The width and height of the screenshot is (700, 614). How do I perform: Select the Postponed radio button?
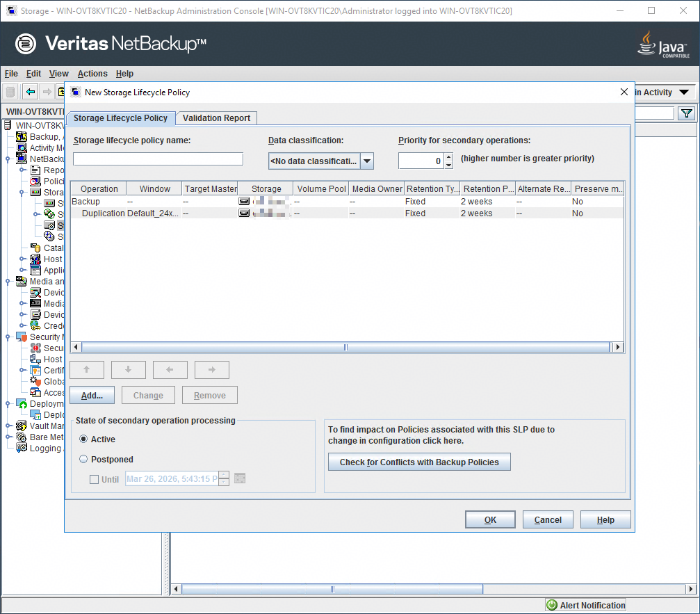coord(84,460)
